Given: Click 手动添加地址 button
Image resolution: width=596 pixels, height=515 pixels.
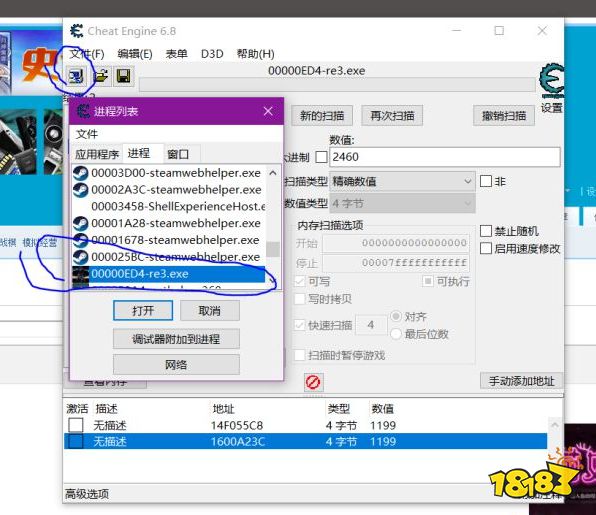Looking at the screenshot, I should coord(521,381).
